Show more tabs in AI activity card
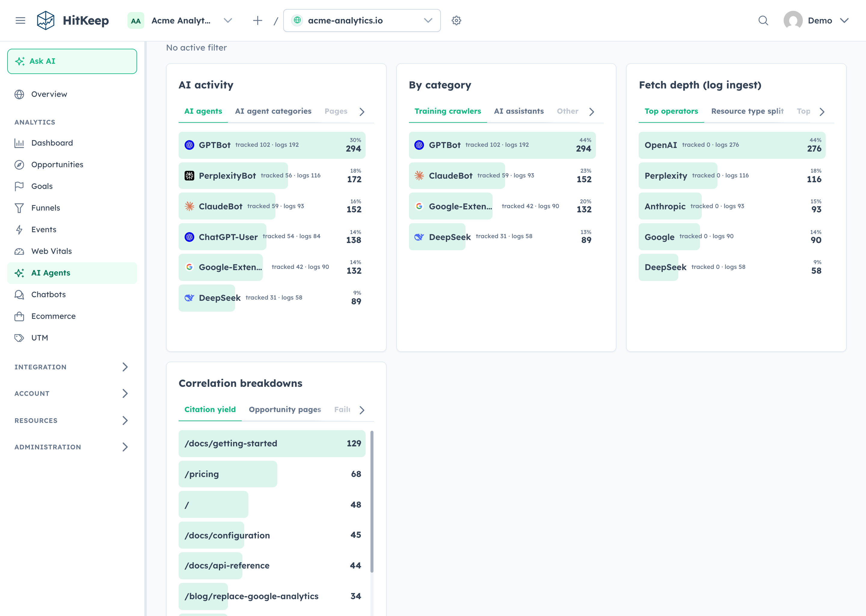Viewport: 866px width, 616px height. [x=362, y=112]
